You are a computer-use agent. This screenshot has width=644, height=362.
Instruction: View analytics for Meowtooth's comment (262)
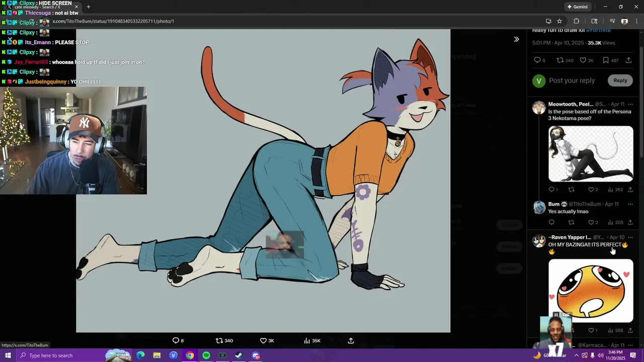coord(615,190)
